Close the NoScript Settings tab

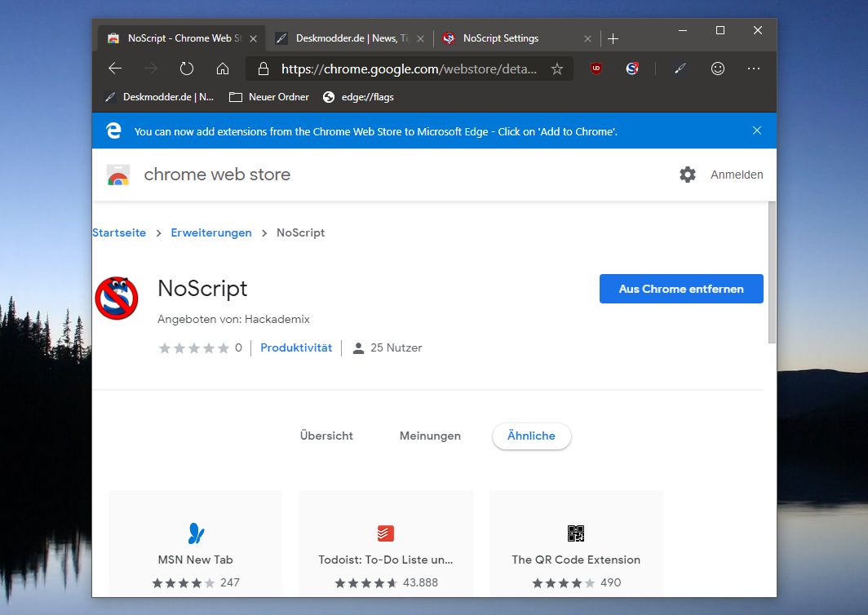click(x=588, y=39)
